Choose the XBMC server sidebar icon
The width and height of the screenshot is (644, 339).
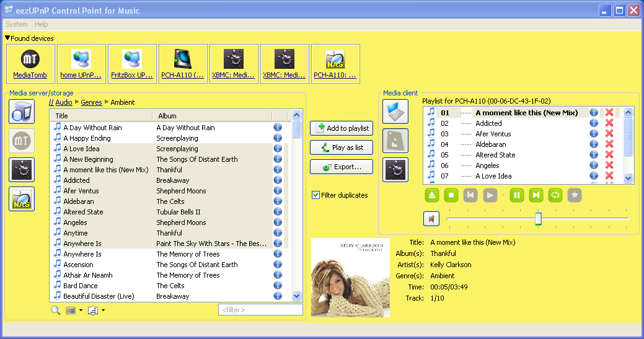pos(22,170)
